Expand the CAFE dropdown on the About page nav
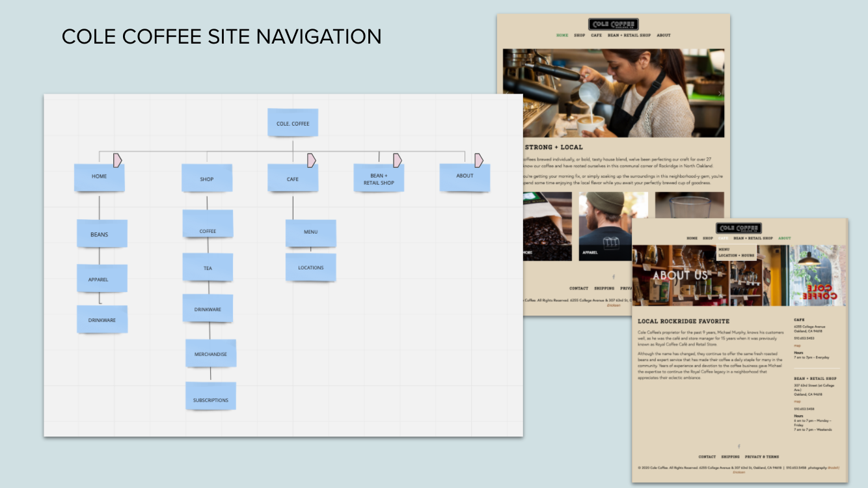Viewport: 868px width, 488px height. coord(724,238)
